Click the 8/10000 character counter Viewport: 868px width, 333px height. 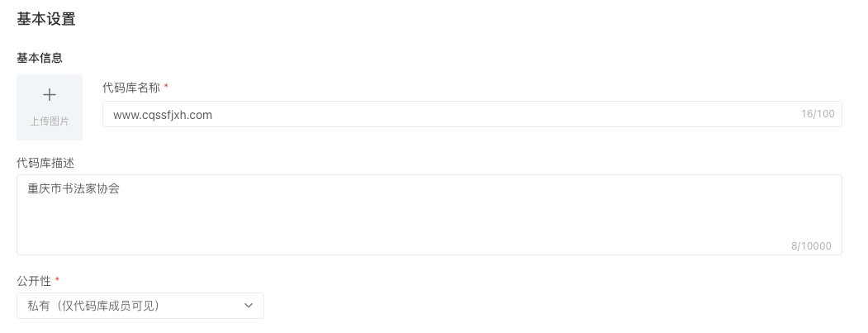pos(811,245)
